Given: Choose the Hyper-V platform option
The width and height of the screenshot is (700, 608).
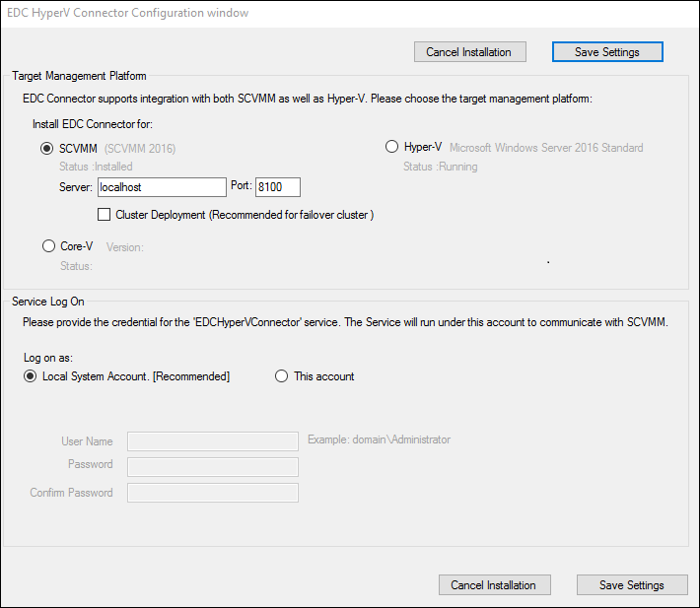Looking at the screenshot, I should pyautogui.click(x=391, y=147).
